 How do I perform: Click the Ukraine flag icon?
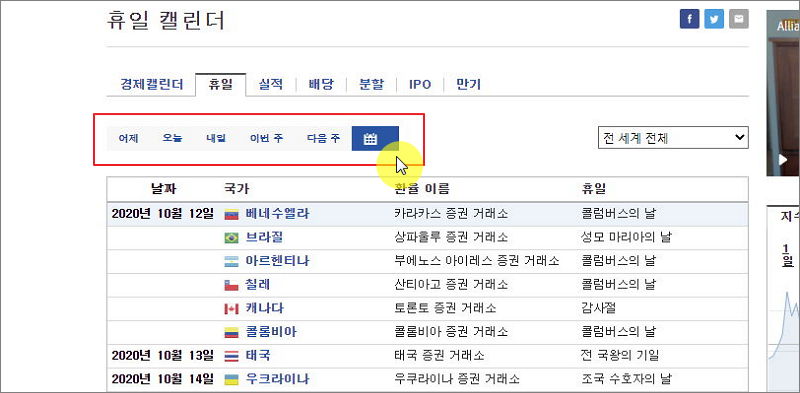click(232, 380)
